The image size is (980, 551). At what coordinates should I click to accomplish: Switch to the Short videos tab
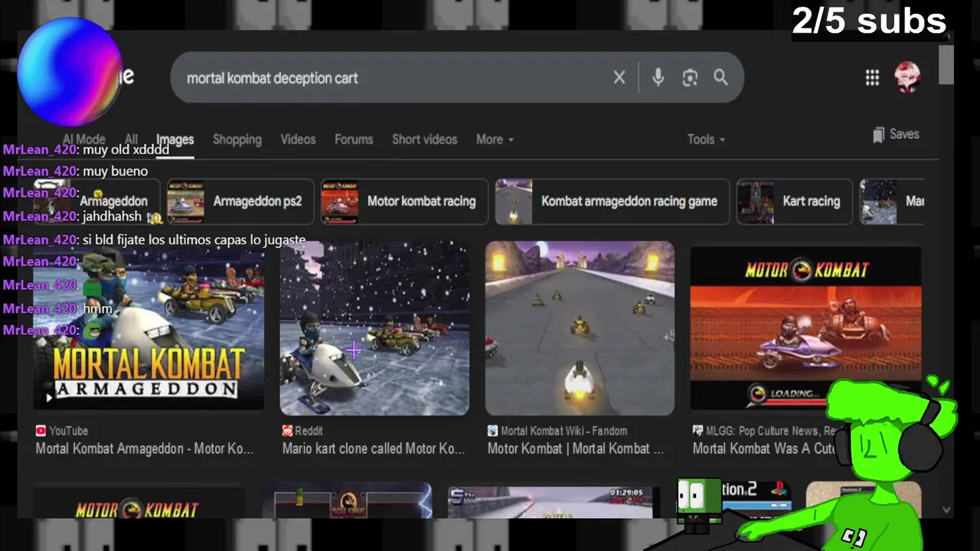coord(424,139)
